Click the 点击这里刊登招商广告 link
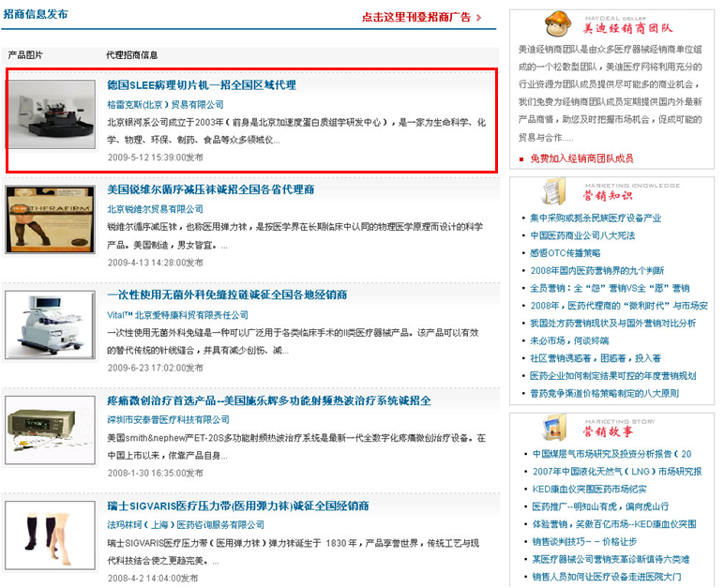Image resolution: width=724 pixels, height=588 pixels. (x=416, y=18)
